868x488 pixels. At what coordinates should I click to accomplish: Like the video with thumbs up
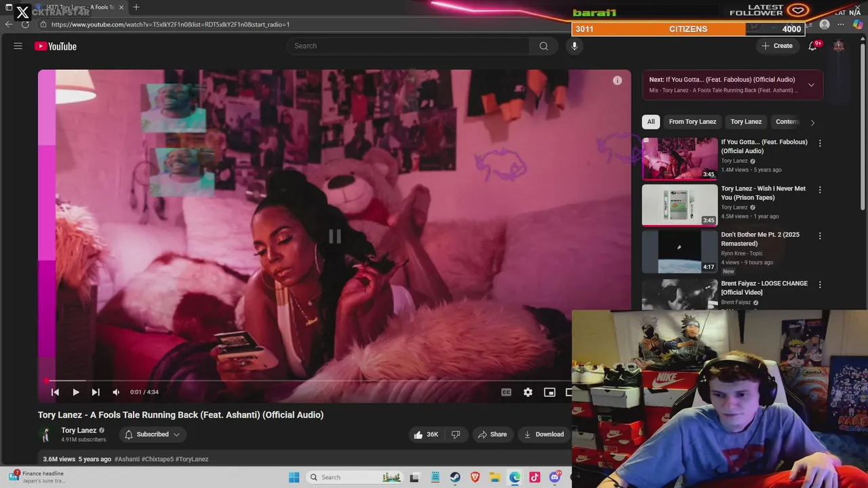point(426,434)
